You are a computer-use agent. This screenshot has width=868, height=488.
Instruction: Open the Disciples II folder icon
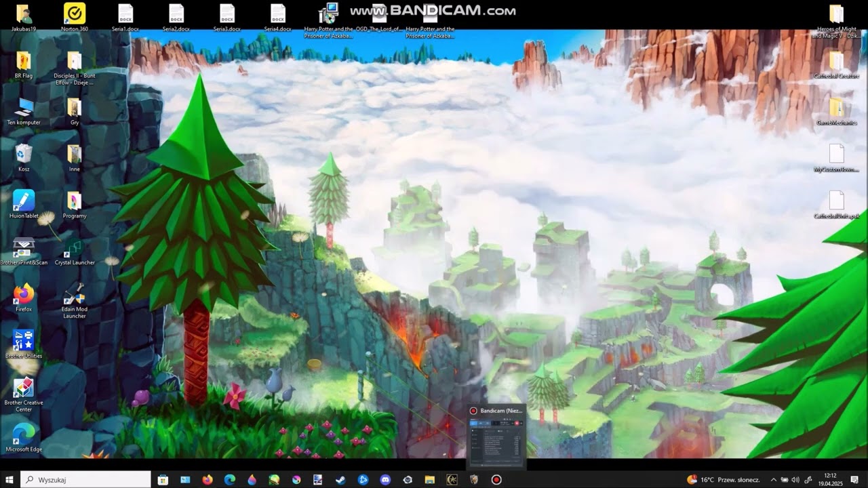click(75, 68)
